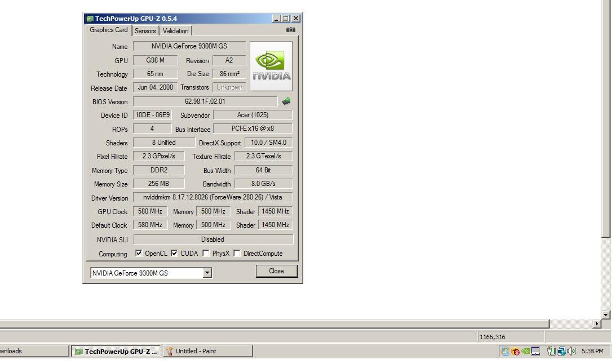Click the Name field NVIDIA GeForce 9300M GS
Viewport: 615px width, 364px height.
189,46
